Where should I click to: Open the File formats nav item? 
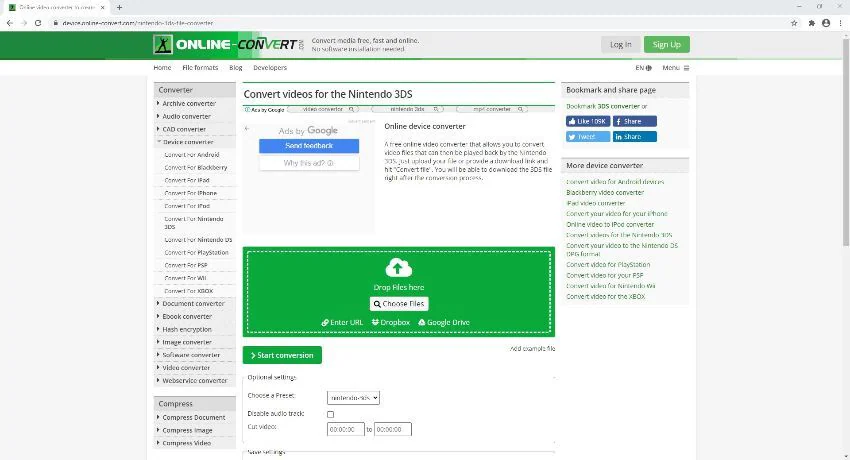[x=200, y=68]
